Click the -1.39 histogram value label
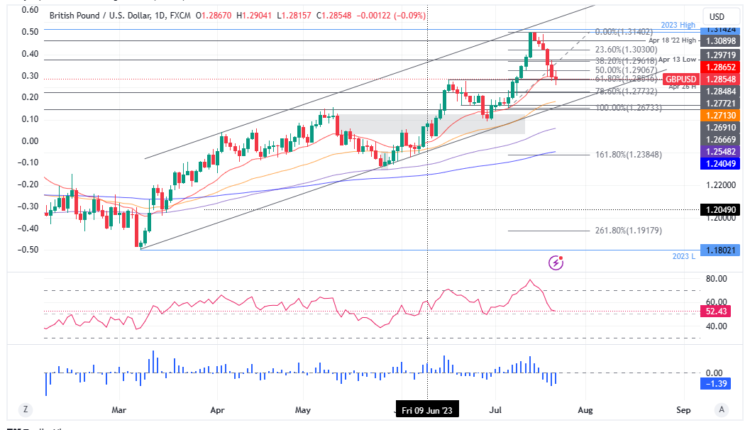The width and height of the screenshot is (750, 430). click(718, 384)
